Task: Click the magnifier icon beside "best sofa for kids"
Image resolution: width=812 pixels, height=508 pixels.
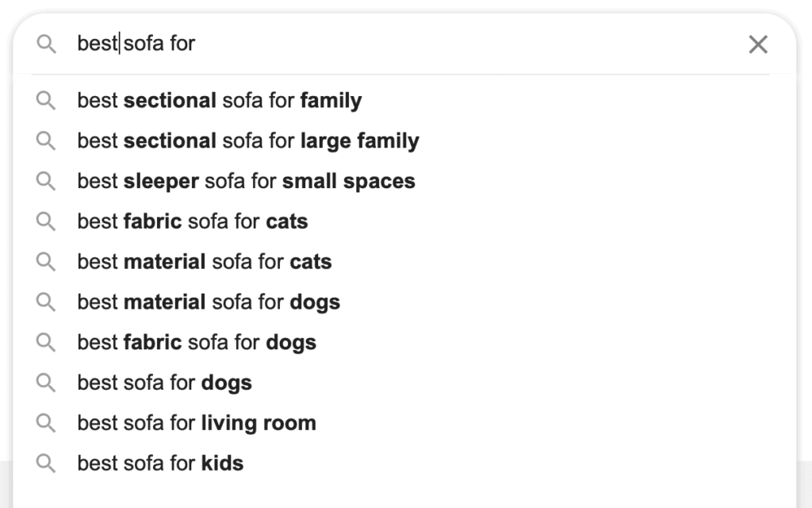Action: point(46,464)
